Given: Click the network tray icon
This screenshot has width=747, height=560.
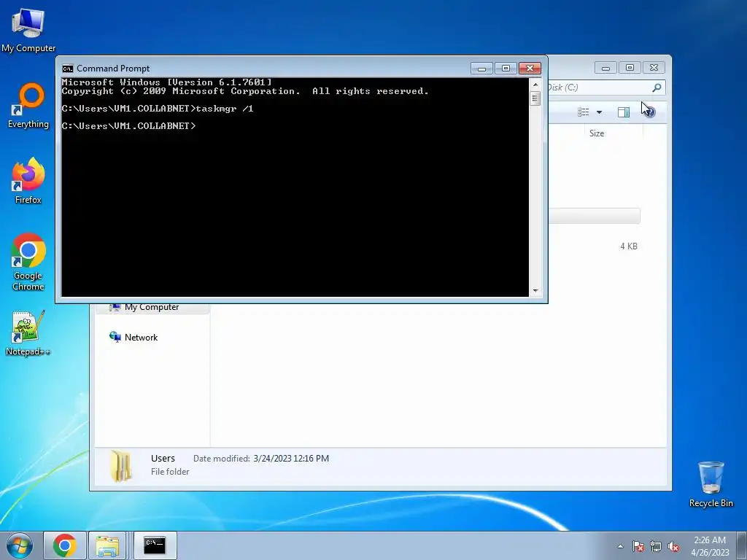Looking at the screenshot, I should 656,546.
